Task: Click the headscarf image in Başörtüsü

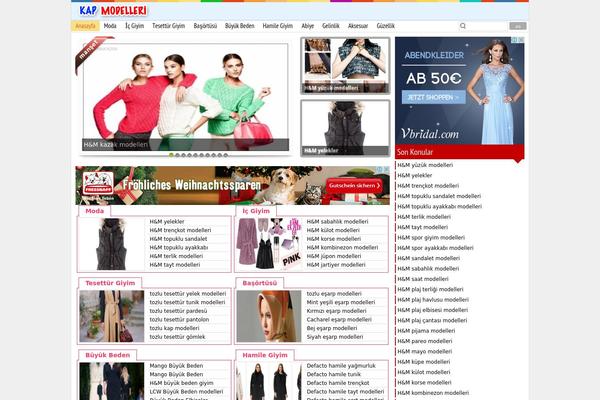Action: click(269, 316)
